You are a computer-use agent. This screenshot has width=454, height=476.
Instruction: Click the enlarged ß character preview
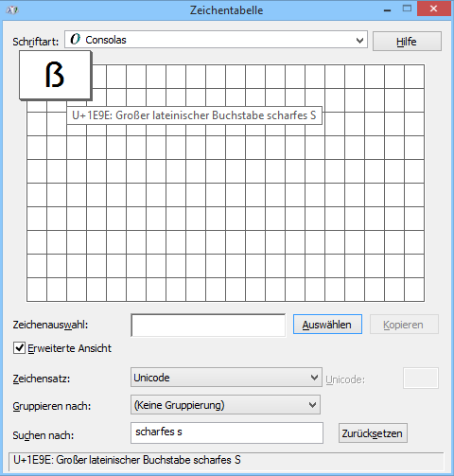[x=55, y=76]
